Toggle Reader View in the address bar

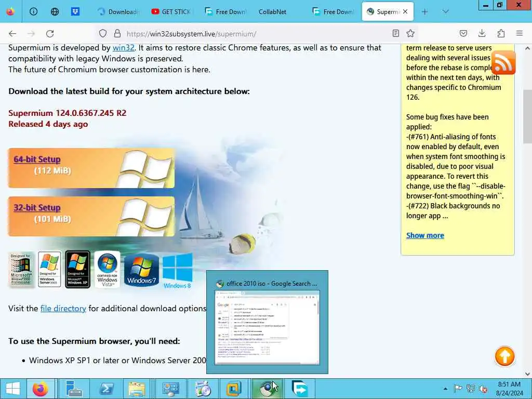[x=395, y=33]
